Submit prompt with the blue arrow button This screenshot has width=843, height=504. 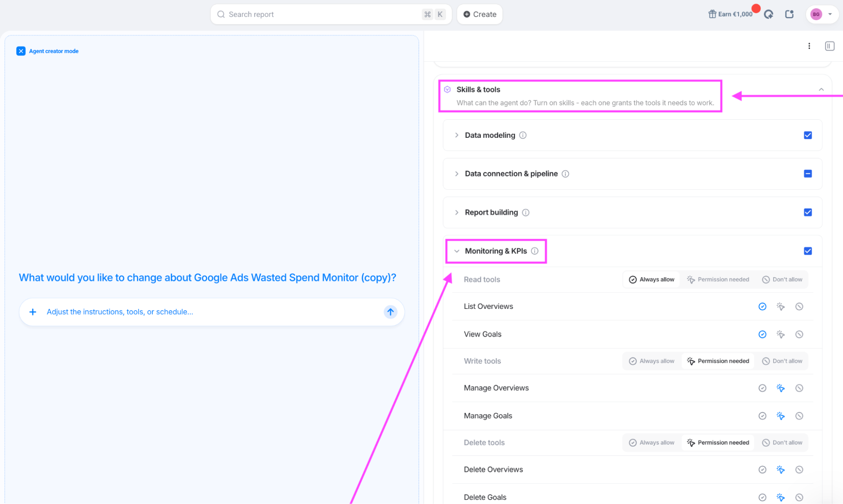391,312
